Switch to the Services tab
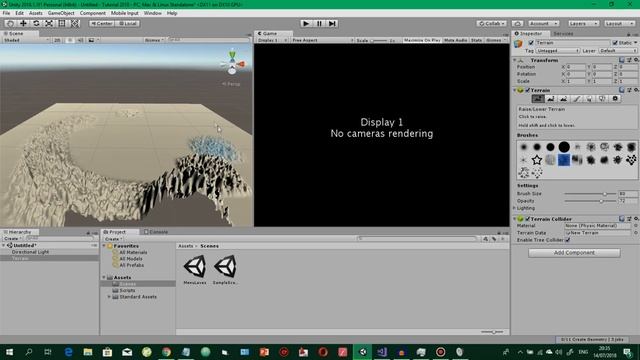Viewport: 640px width, 360px height. pos(563,33)
